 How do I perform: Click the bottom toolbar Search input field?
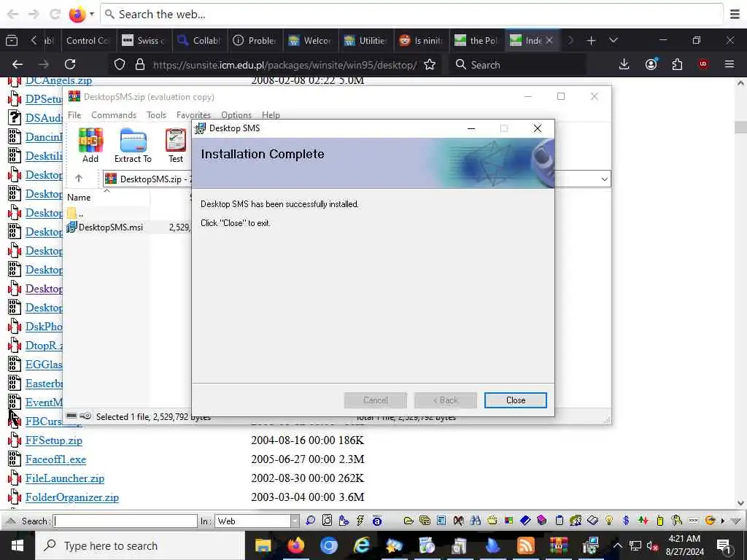point(125,521)
